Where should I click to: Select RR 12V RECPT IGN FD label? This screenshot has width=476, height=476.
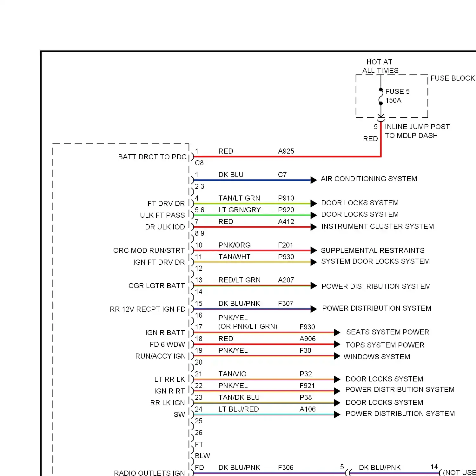[148, 309]
